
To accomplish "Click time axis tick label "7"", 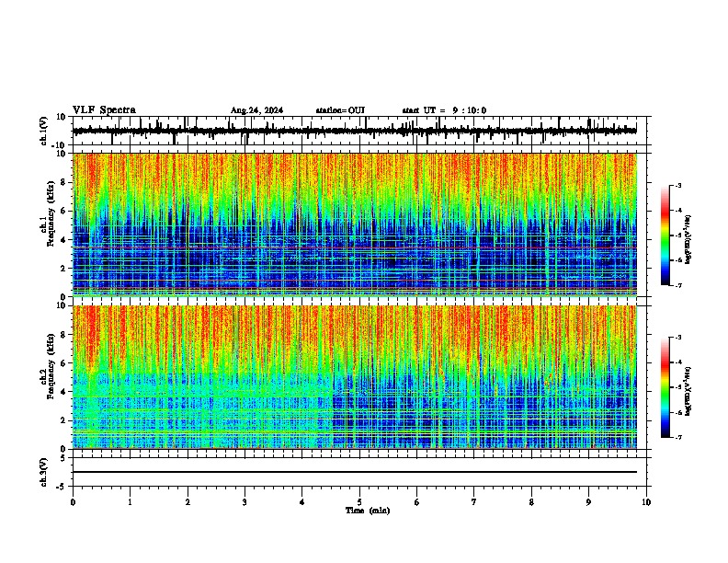I will [x=474, y=502].
